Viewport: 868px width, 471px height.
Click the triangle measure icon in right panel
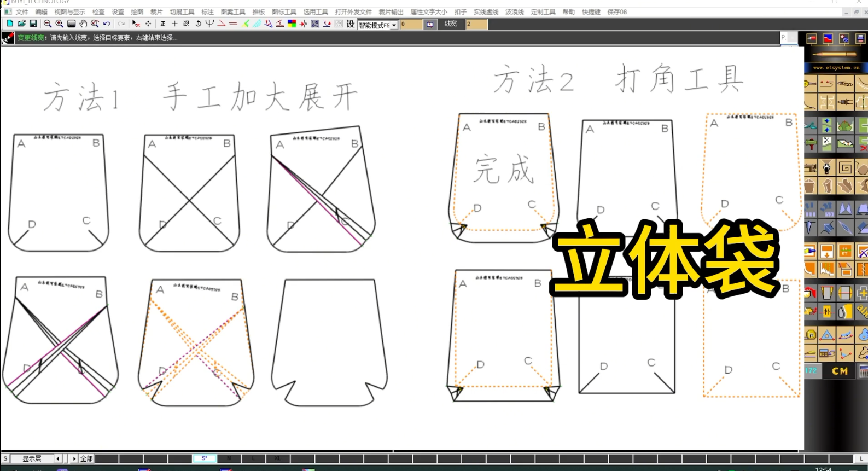coord(827,335)
